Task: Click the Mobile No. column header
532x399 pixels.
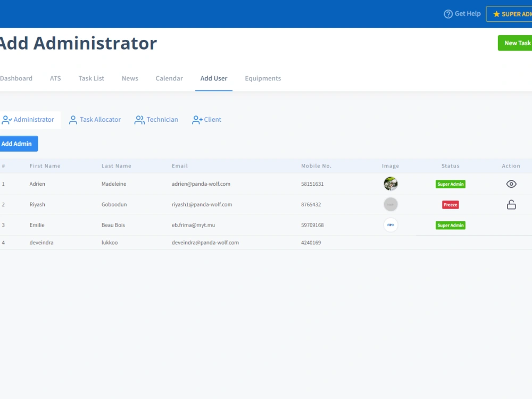Action: point(316,166)
